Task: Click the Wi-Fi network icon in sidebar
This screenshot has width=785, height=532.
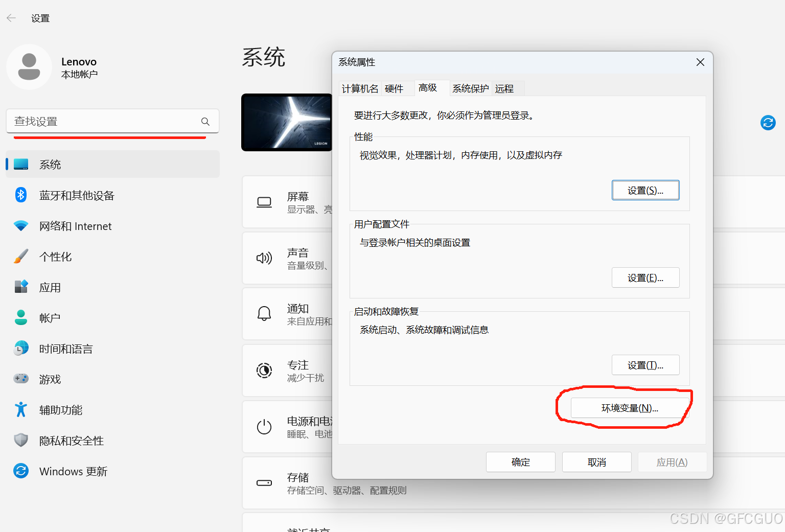Action: tap(21, 226)
